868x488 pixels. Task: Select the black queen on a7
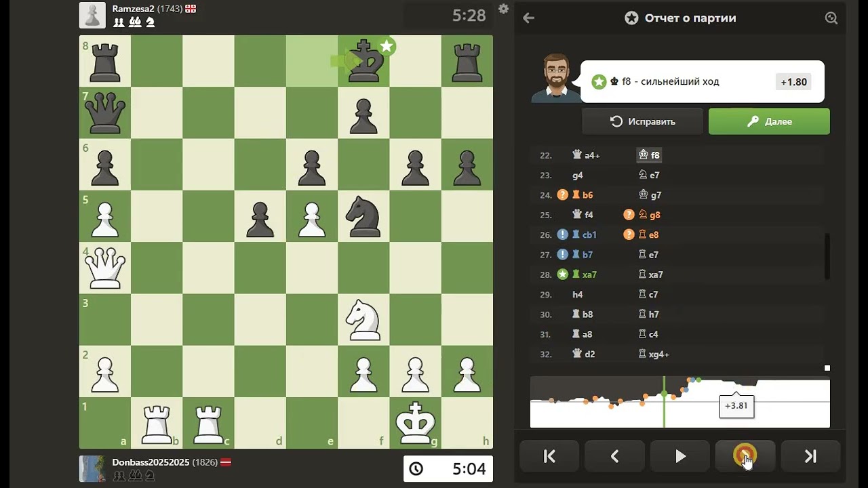105,113
